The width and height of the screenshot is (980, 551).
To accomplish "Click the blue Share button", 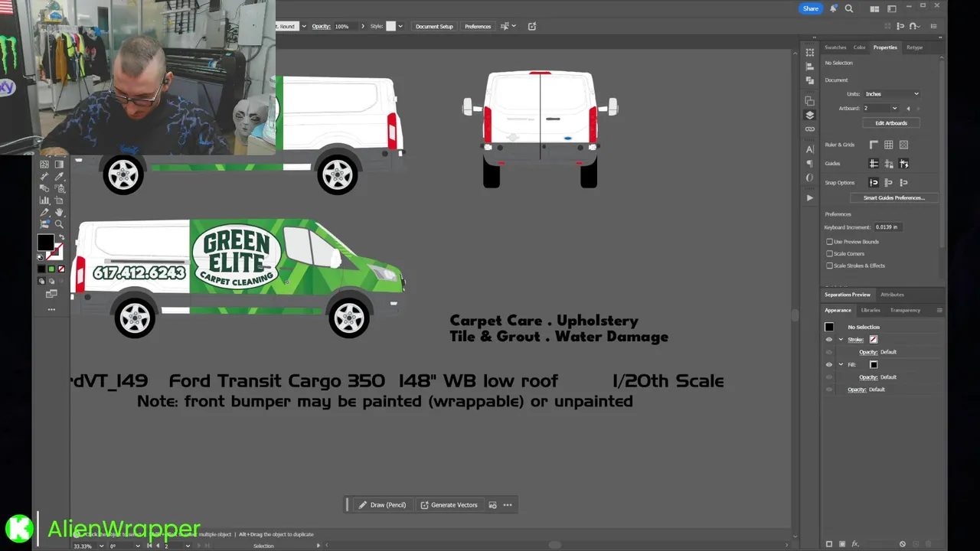I will coord(811,8).
